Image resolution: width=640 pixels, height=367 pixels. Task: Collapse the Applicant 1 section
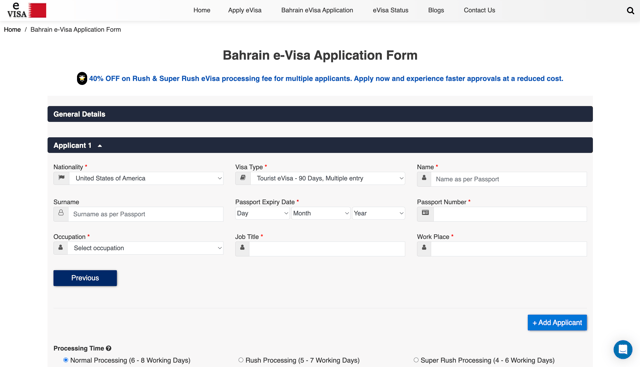tap(320, 145)
